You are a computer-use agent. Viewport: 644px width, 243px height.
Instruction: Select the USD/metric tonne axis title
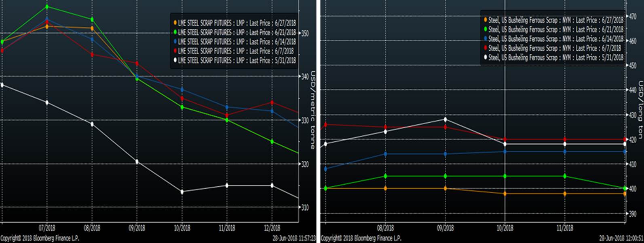click(312, 110)
